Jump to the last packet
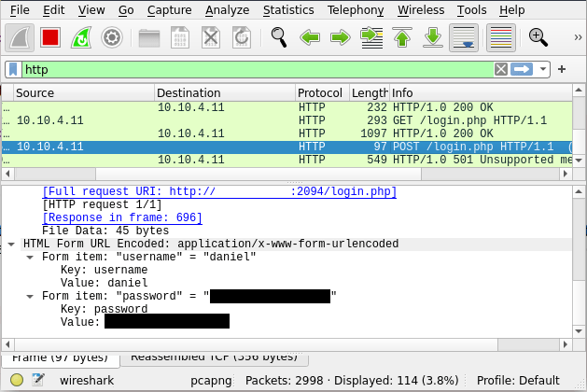 coord(433,37)
